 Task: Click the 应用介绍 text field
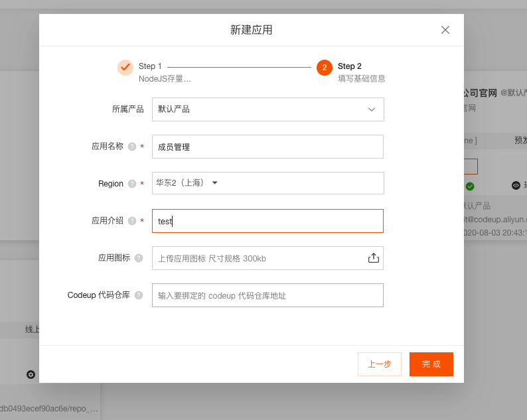coord(267,221)
